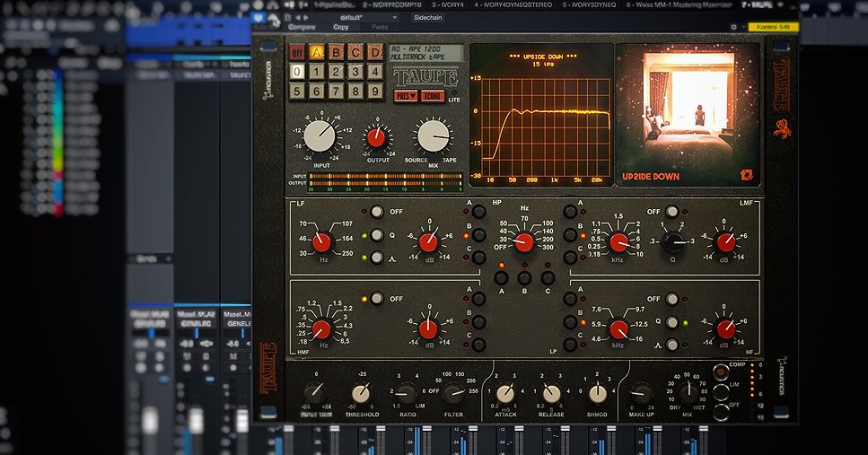The width and height of the screenshot is (868, 455).
Task: Select the COMP mode button
Action: click(x=721, y=372)
